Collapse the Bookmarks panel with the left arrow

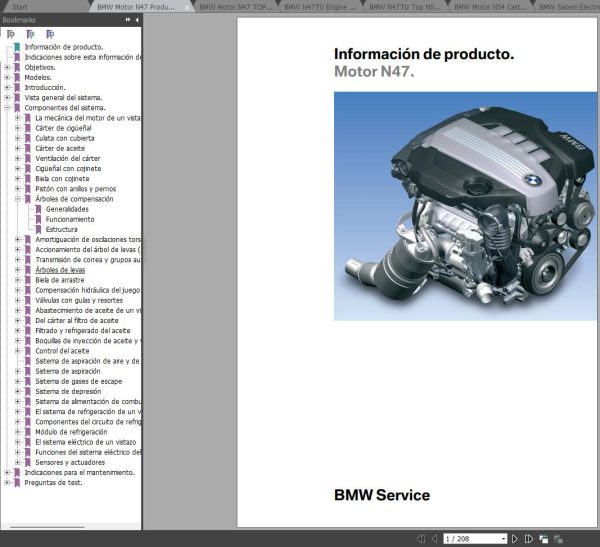pyautogui.click(x=137, y=20)
